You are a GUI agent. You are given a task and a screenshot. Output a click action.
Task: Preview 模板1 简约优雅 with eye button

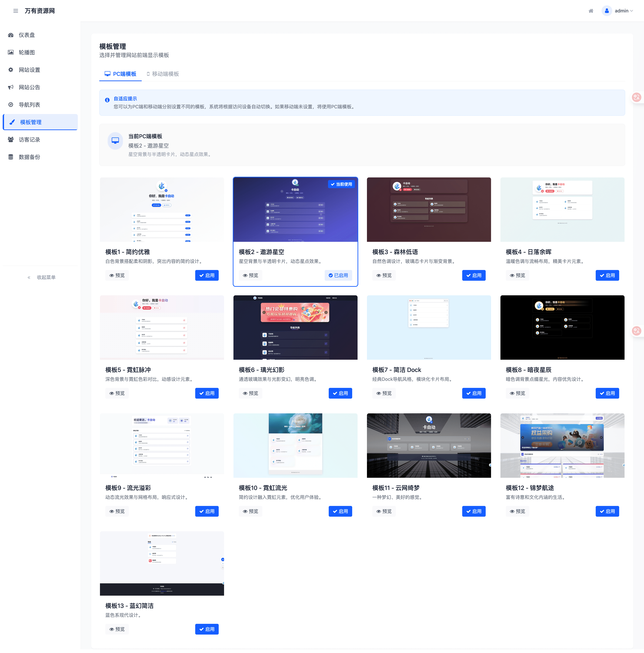coord(117,276)
